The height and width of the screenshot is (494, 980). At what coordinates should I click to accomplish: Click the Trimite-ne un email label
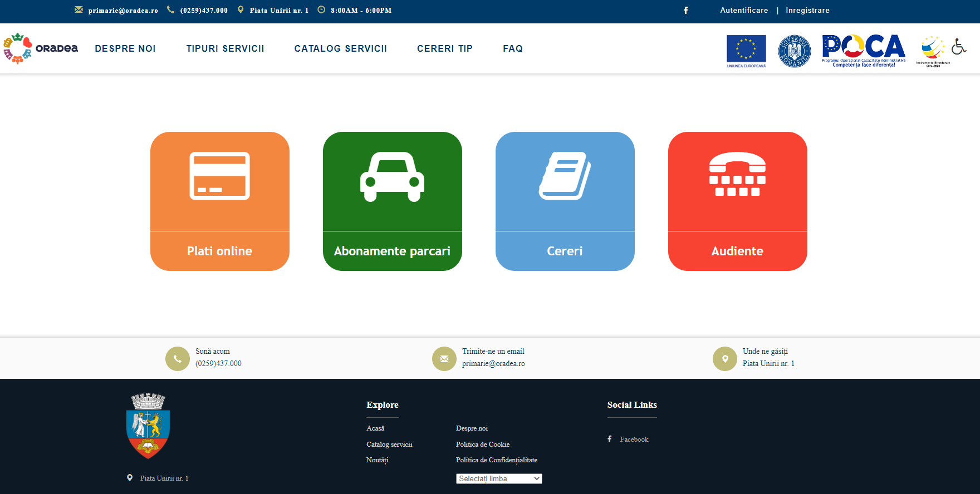coord(493,351)
